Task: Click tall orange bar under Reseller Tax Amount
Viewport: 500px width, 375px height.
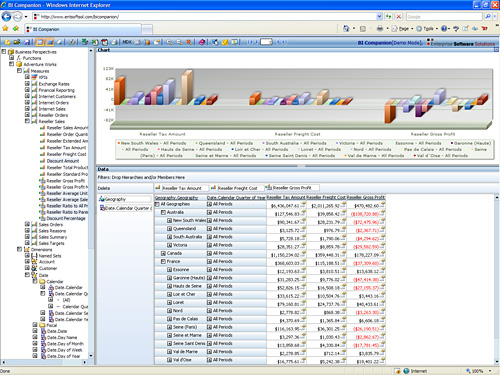Action: coord(120,90)
